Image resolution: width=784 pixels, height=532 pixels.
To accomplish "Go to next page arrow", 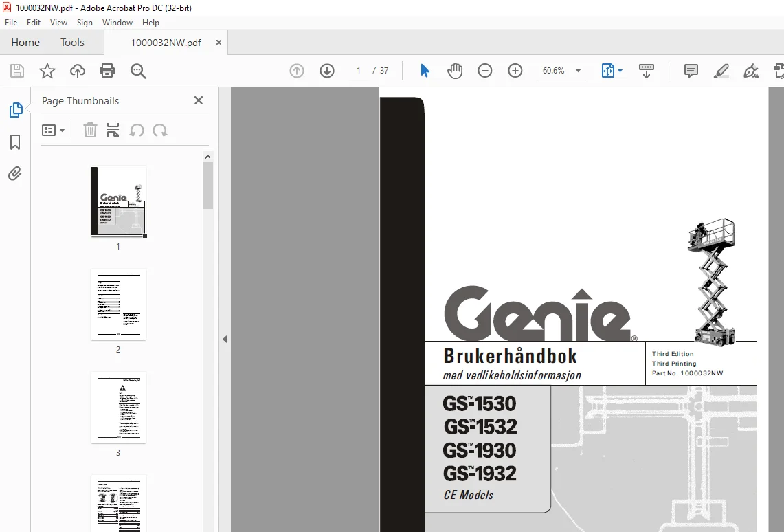I will coord(327,71).
